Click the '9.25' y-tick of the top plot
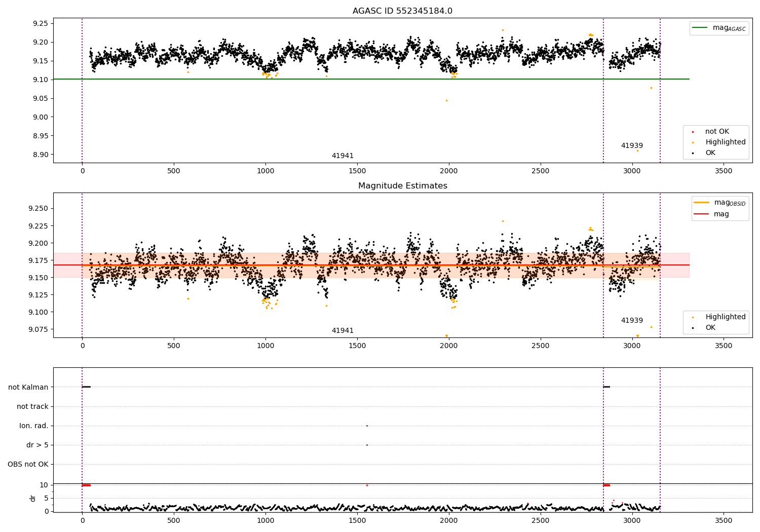Screen dimensions: 760x532 click(40, 24)
